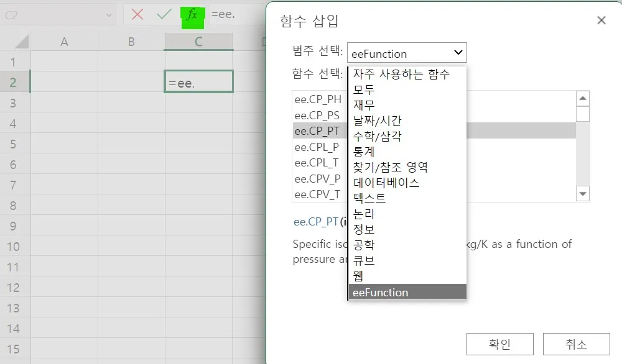This screenshot has width=622, height=364.
Task: Expand the 범주 선택 category combo box
Action: [406, 53]
